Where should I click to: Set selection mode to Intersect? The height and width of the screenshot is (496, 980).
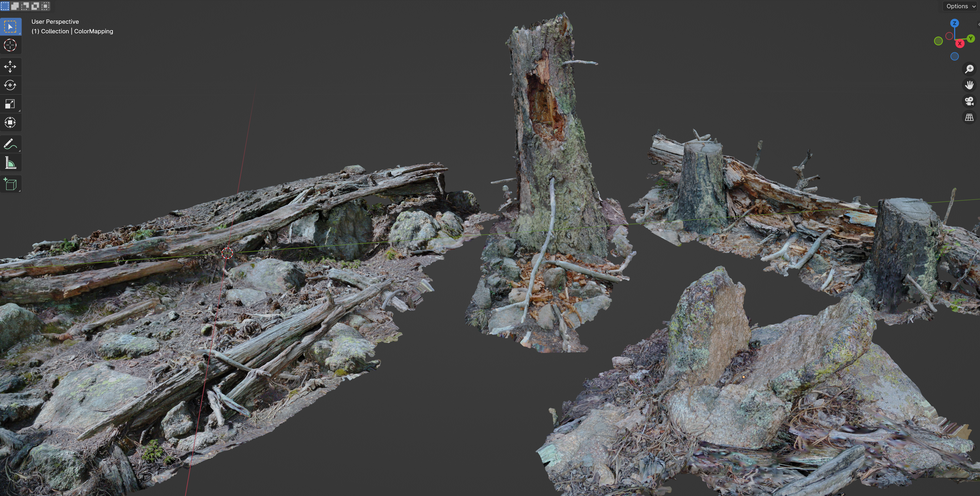pyautogui.click(x=46, y=6)
